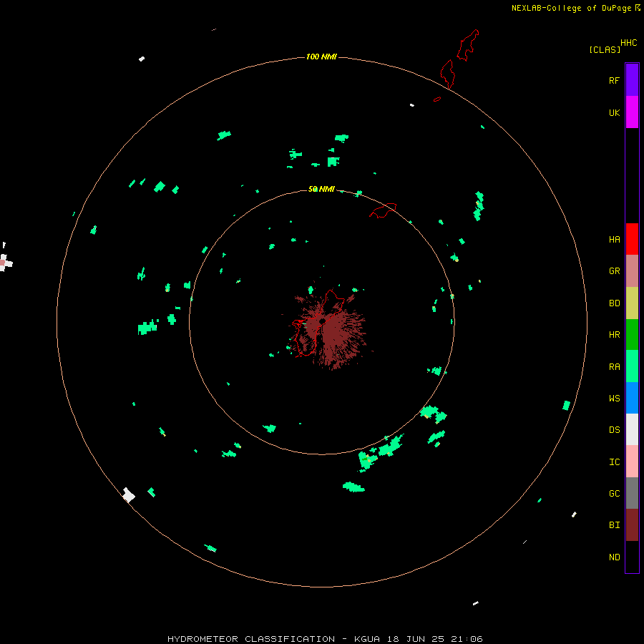Click the RA light green legend swatch

pyautogui.click(x=632, y=366)
